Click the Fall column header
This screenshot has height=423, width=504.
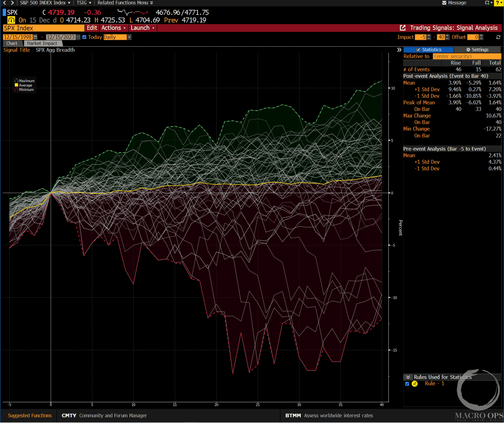coord(476,63)
